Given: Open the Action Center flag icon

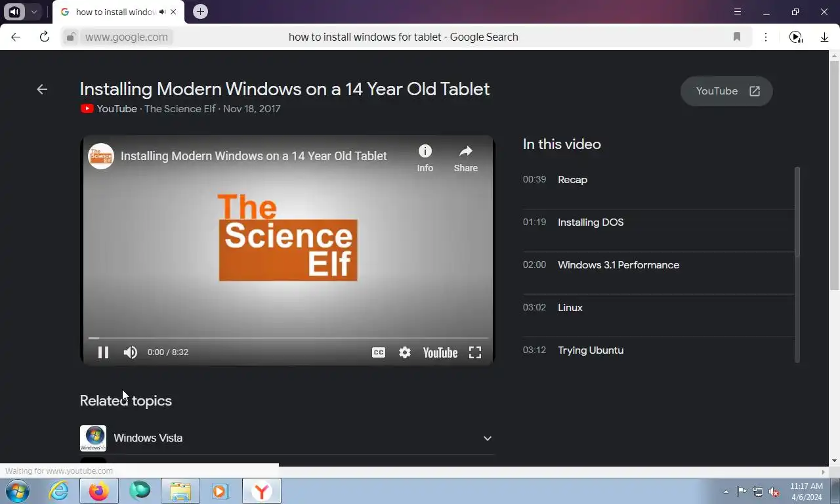Looking at the screenshot, I should [742, 492].
